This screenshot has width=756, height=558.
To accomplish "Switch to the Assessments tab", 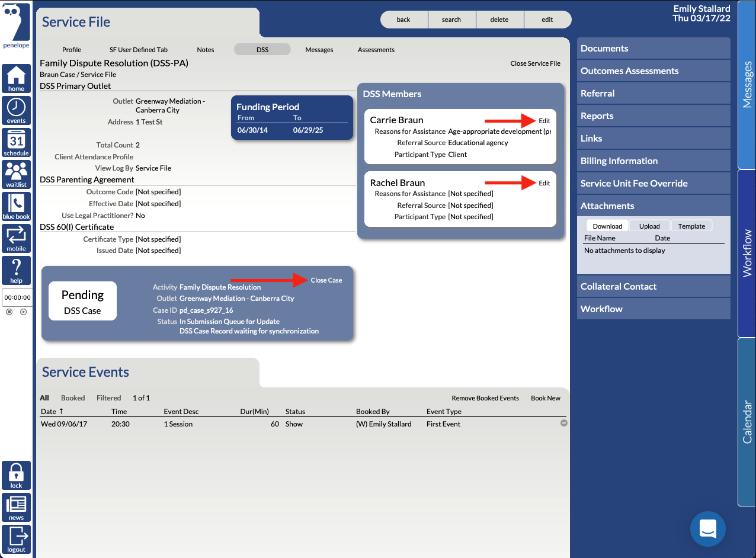I will point(376,50).
